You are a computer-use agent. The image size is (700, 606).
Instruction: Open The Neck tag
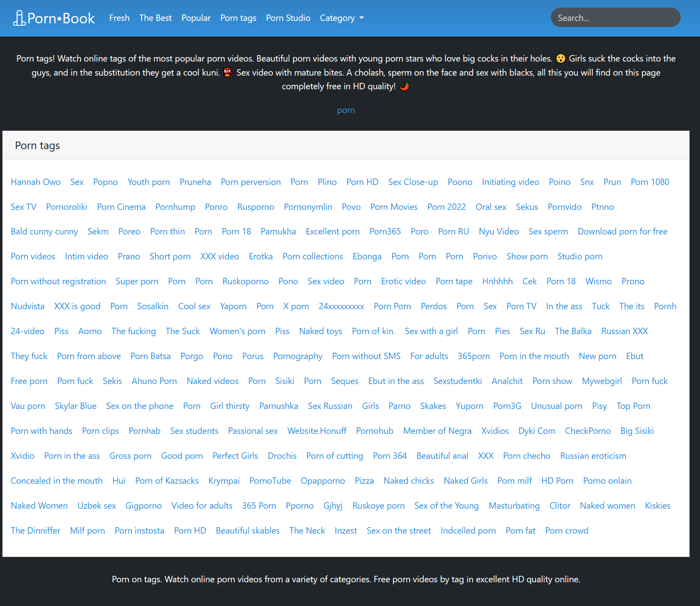[x=307, y=531]
